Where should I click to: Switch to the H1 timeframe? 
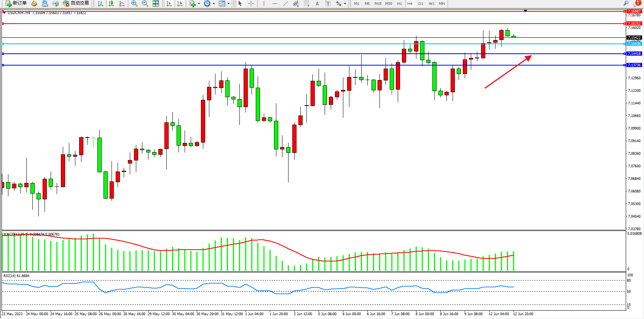(x=399, y=3)
